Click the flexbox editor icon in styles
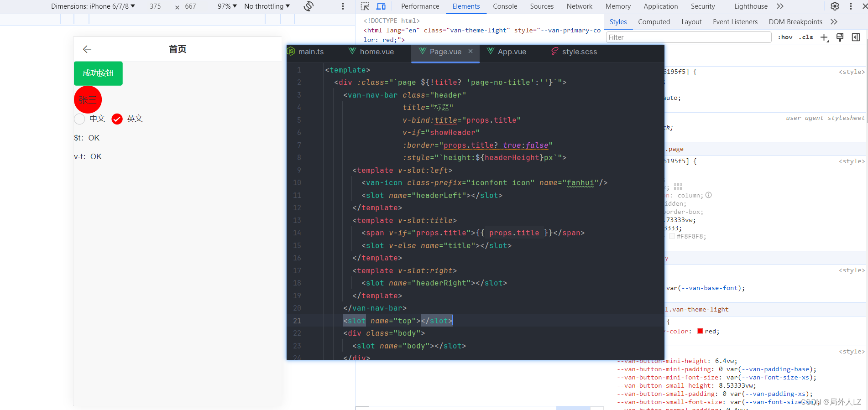Viewport: 868px width, 410px height. tap(678, 187)
